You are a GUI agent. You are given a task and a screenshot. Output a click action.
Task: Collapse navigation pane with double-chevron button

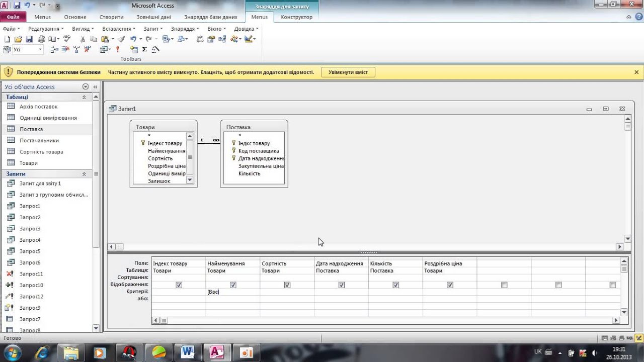tap(95, 87)
